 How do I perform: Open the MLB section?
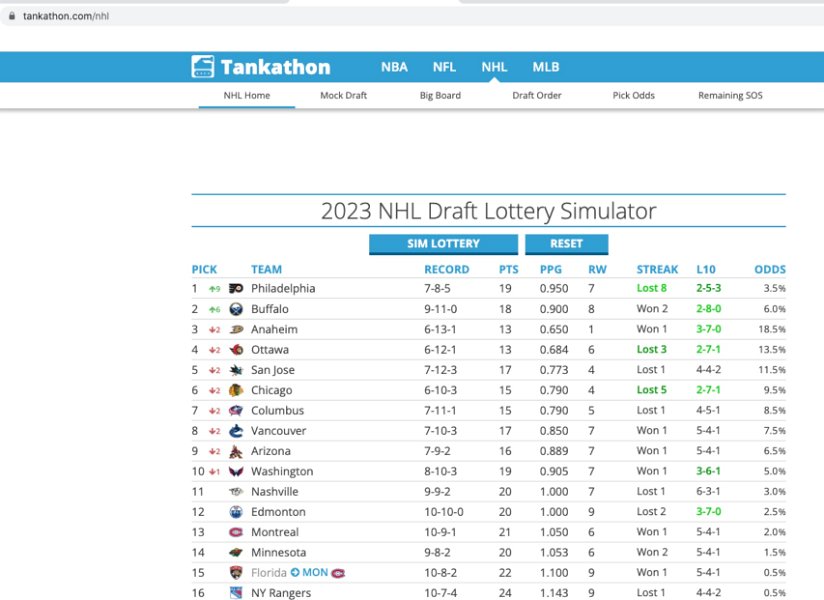click(x=545, y=67)
